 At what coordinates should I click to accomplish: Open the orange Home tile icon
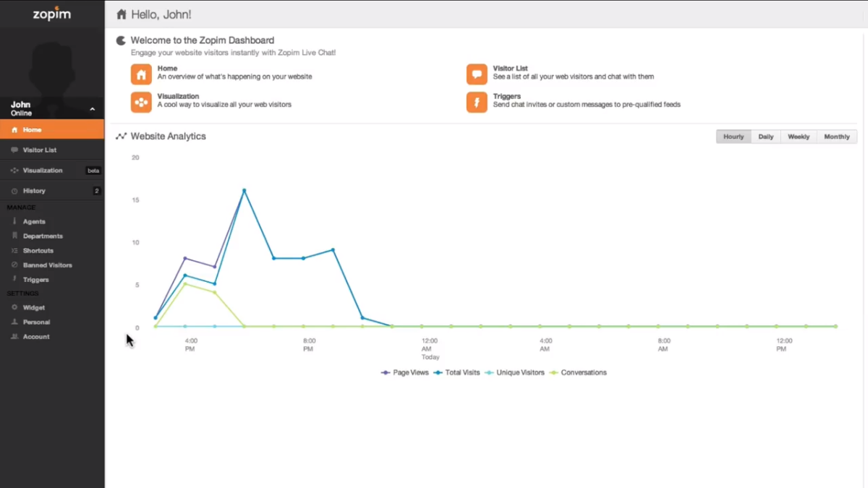pos(141,74)
